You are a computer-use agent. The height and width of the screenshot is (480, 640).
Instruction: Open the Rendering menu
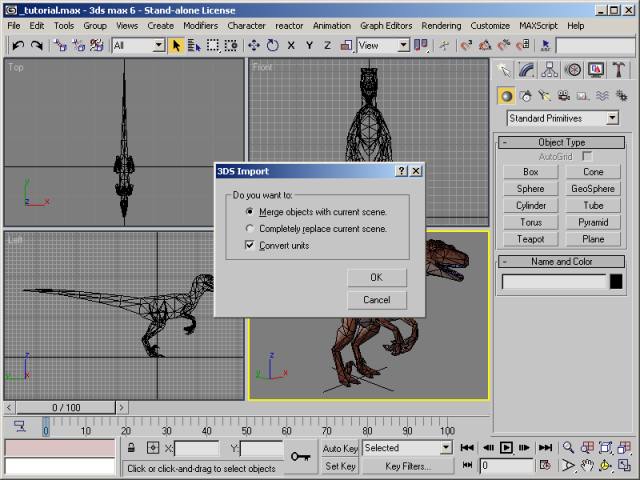pyautogui.click(x=441, y=25)
